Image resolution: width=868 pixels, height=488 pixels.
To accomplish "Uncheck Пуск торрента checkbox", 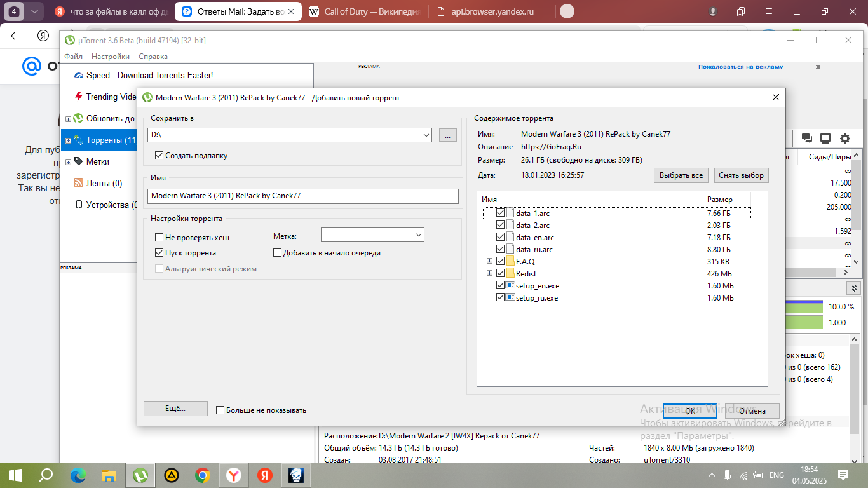I will tap(159, 252).
